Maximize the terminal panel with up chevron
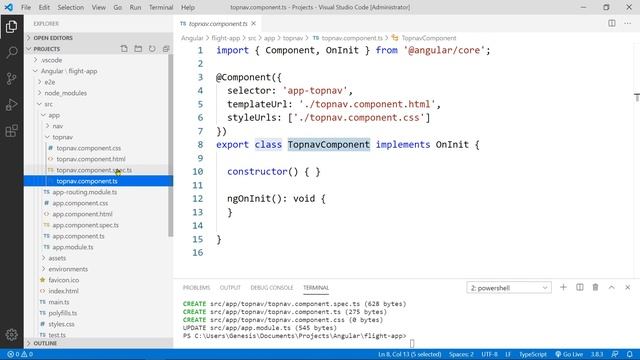Viewport: 640px width, 360px height. [x=611, y=287]
